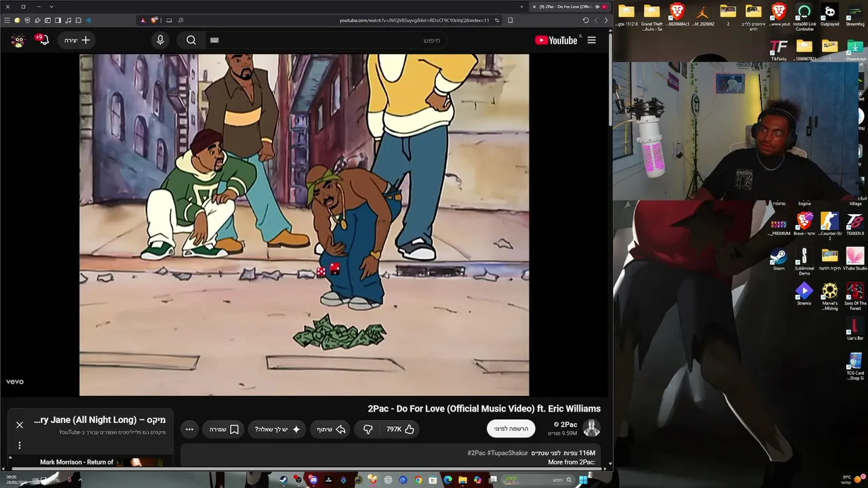
Task: Open the 2Pac channel avatar
Action: pyautogui.click(x=591, y=428)
